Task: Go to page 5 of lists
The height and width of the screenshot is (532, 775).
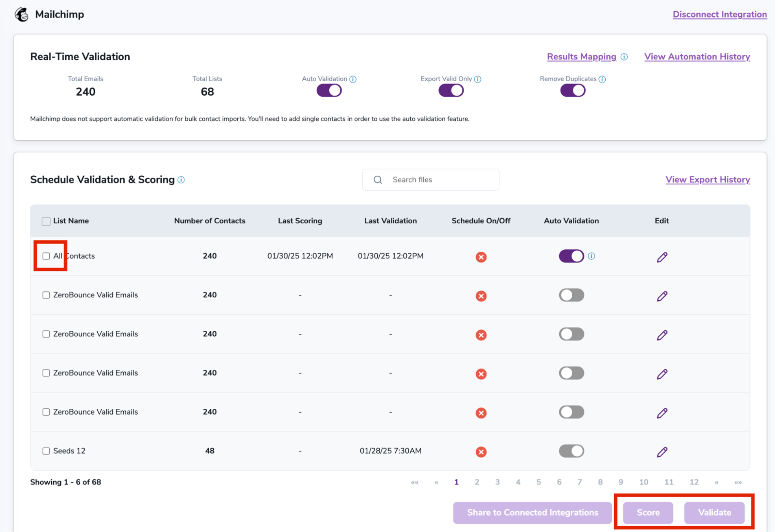Action: [x=539, y=482]
